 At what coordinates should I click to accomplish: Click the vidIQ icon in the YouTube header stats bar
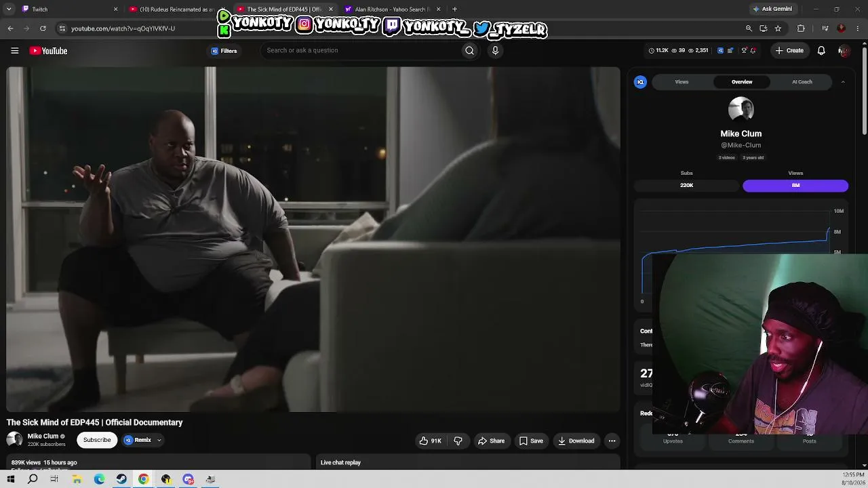720,51
